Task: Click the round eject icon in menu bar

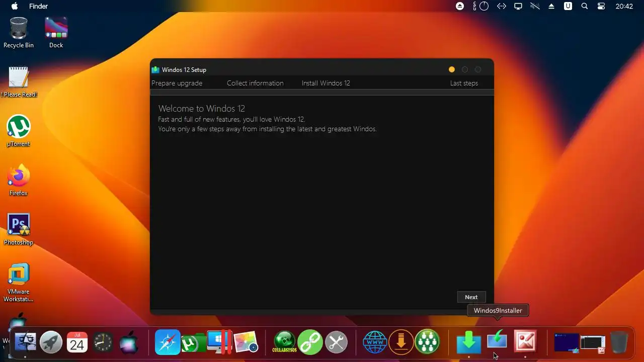Action: (x=460, y=6)
